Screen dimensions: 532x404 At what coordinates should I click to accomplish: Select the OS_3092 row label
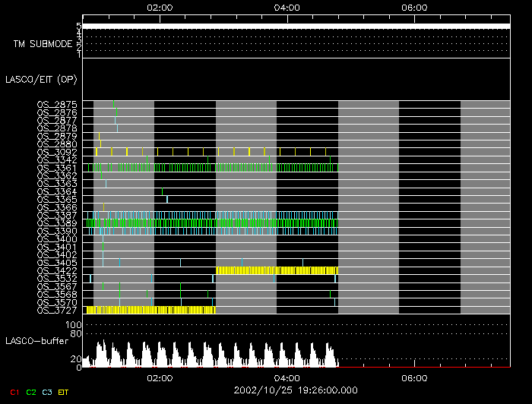coord(57,152)
